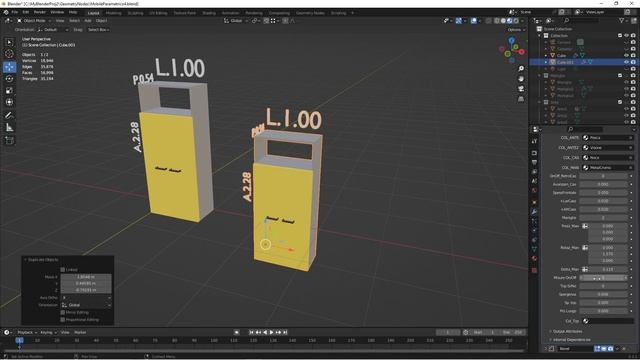Switch to the Shading workspace tab
Screen dimensions: 640x360
point(209,13)
